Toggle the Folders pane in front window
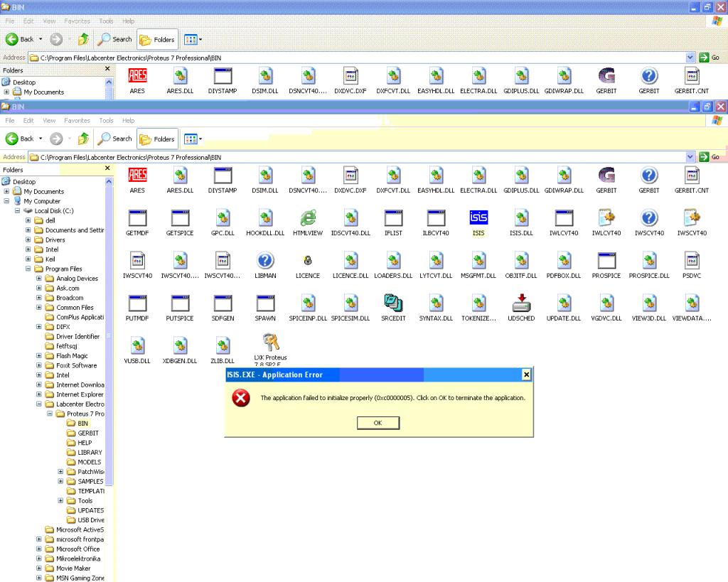This screenshot has height=582, width=728. 157,139
